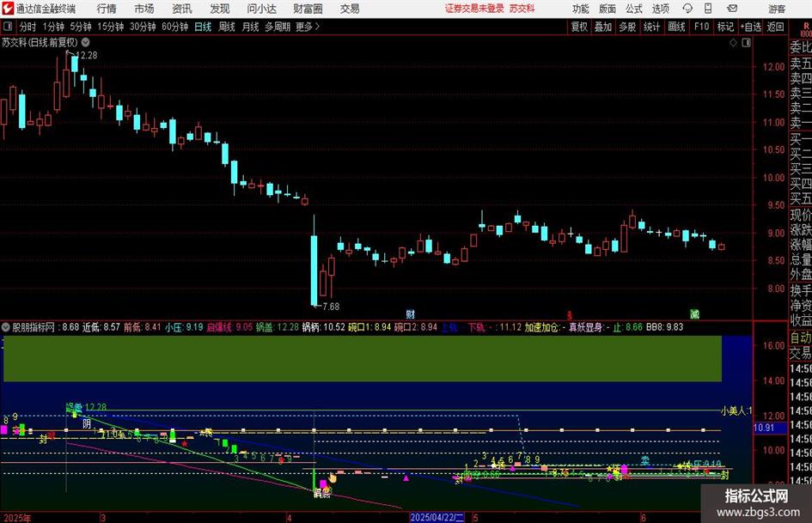Click the 复权 toolbar button
The image size is (812, 523).
point(579,27)
